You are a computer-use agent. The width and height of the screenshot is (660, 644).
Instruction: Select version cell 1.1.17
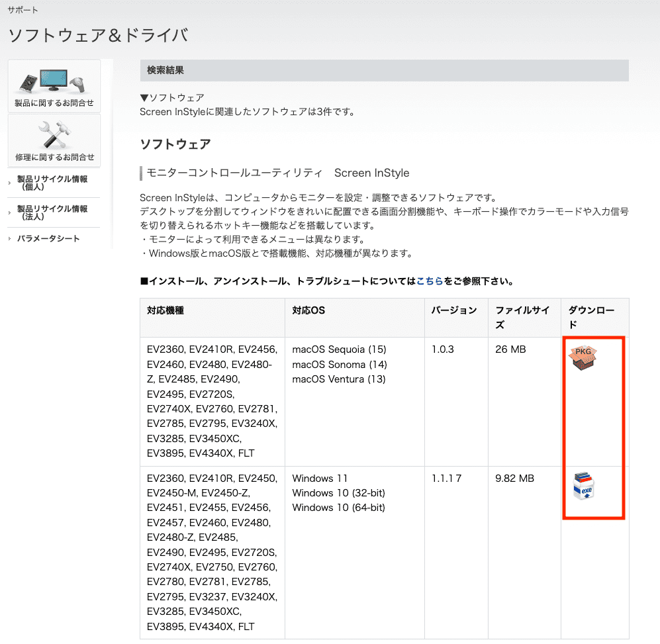coord(447,478)
